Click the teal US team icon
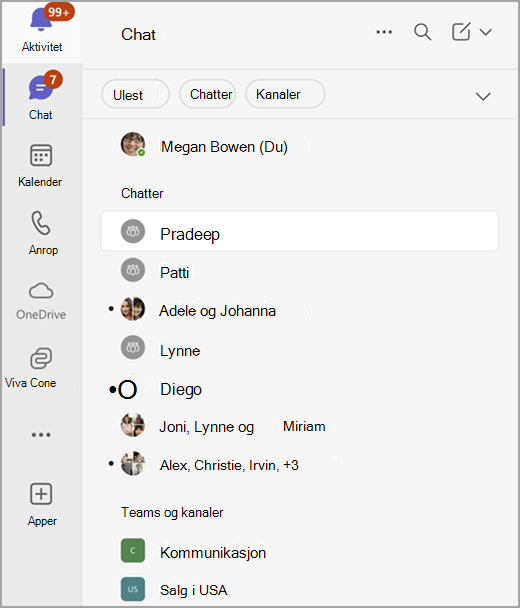This screenshot has width=520, height=608. [133, 589]
